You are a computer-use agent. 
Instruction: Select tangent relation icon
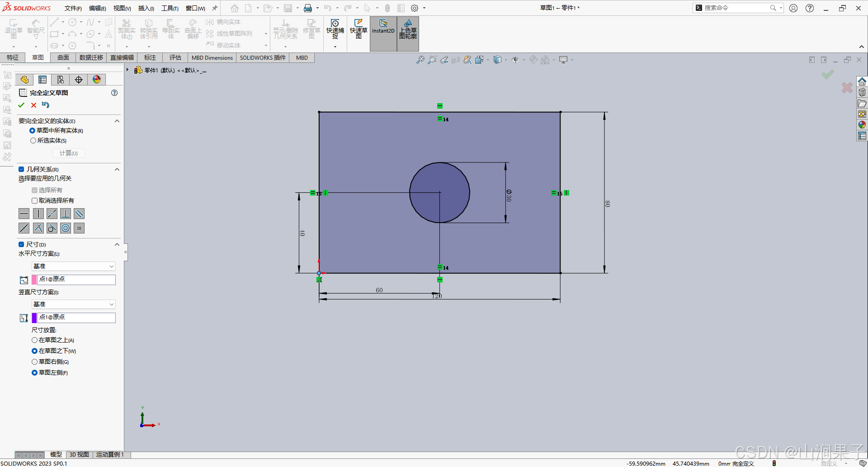(x=52, y=228)
